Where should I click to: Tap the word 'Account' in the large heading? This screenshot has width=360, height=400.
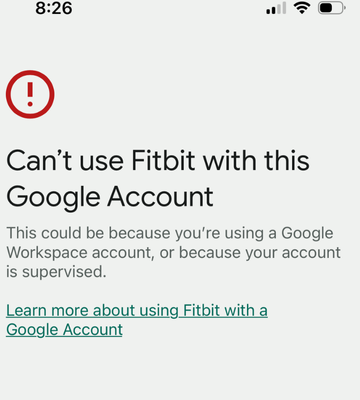tap(160, 197)
